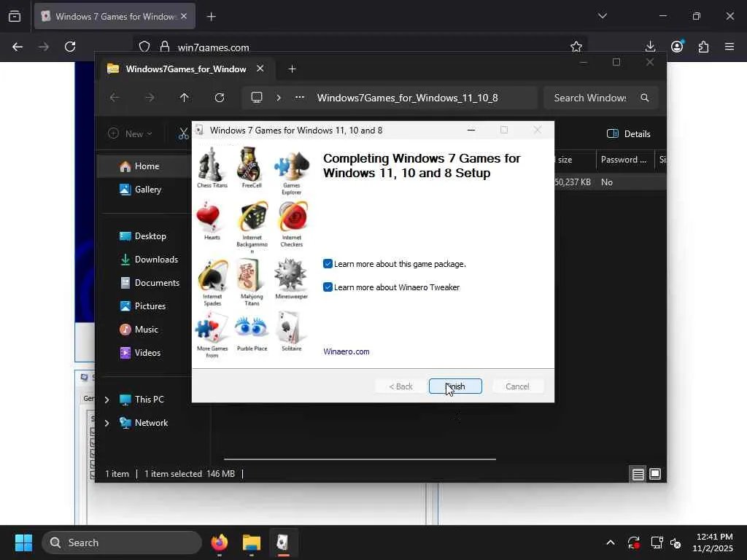Click the More Games puzzle icon
This screenshot has width=747, height=560.
[212, 327]
